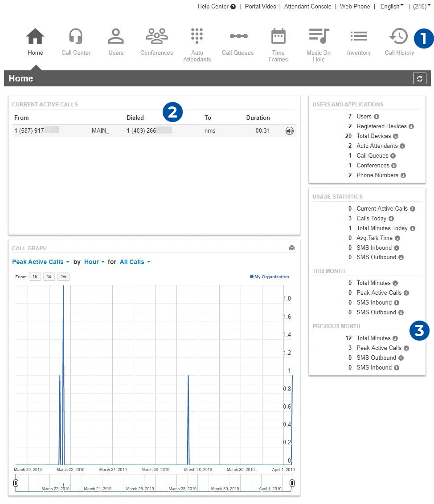Click the Dialed column header
Screen dimensions: 434x504
click(x=135, y=118)
